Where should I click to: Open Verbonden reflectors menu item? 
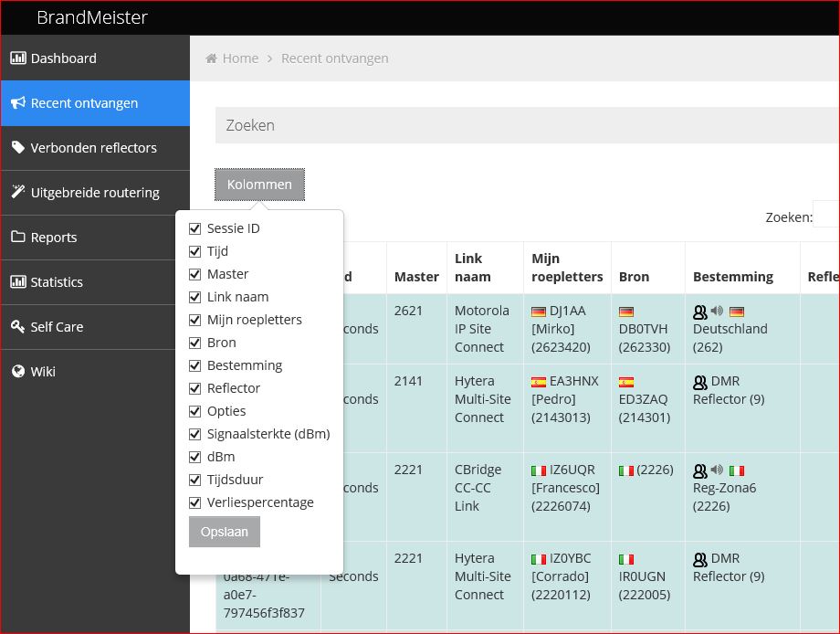coord(95,148)
